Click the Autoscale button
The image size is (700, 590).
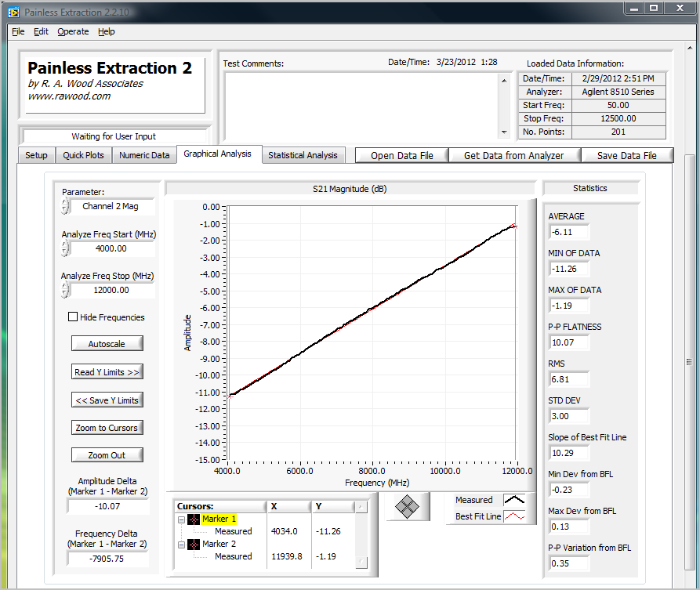click(107, 344)
